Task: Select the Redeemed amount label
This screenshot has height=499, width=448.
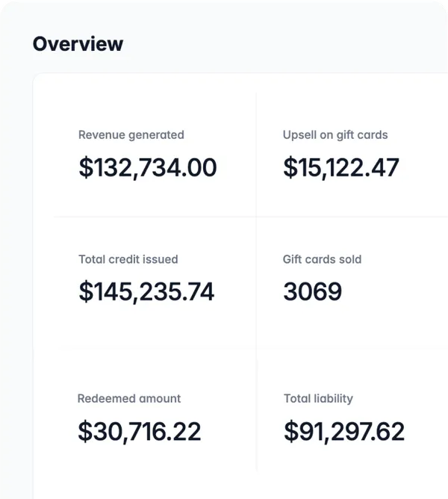Action: coord(129,398)
